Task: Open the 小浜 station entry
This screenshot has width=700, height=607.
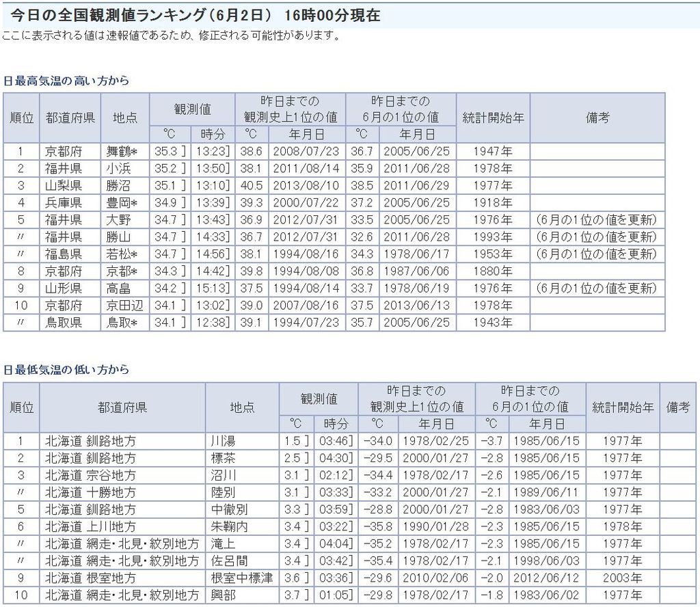Action: click(118, 169)
